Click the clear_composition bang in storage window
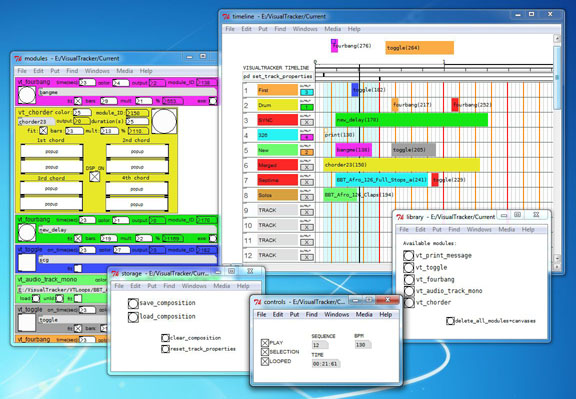 click(x=165, y=338)
